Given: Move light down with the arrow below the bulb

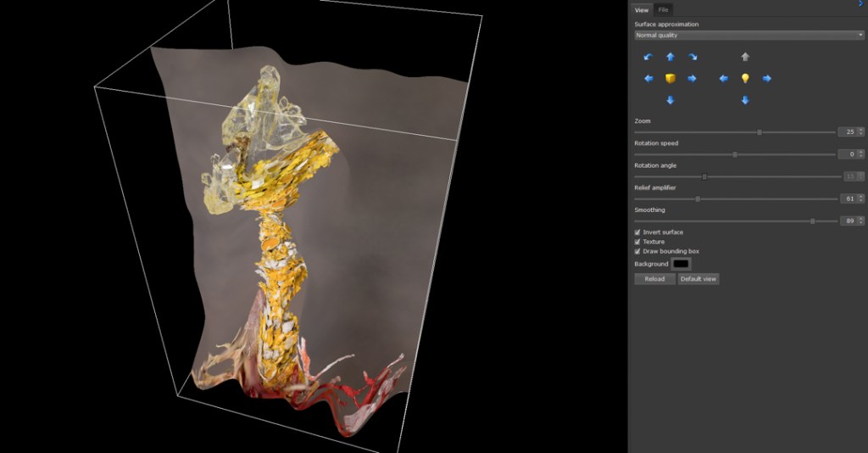Looking at the screenshot, I should [745, 100].
